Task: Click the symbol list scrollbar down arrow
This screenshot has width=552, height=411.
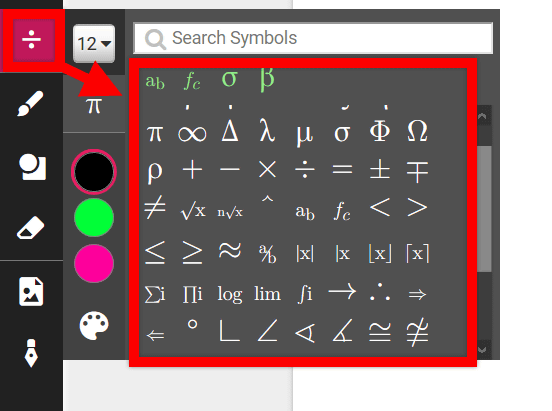Action: tap(482, 349)
